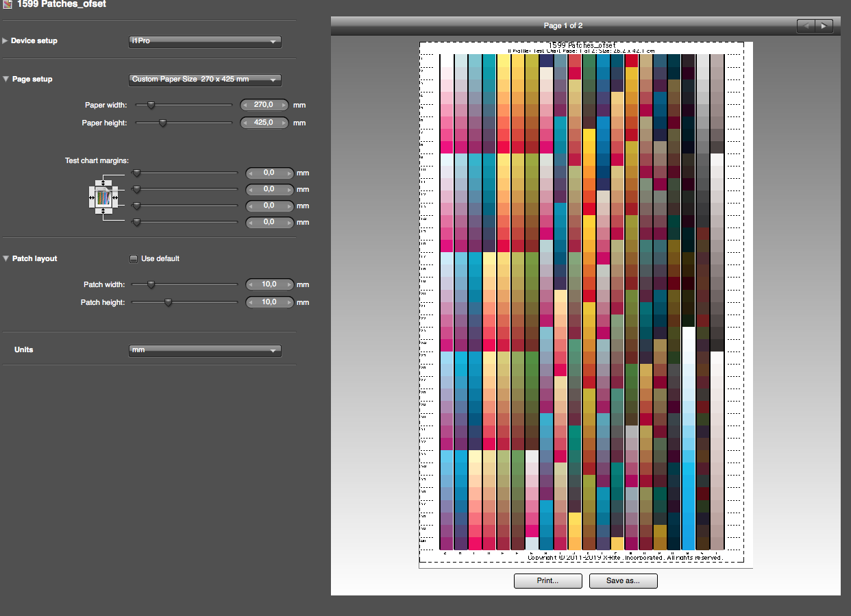Click the 'Test chart margins:' label

pyautogui.click(x=97, y=160)
